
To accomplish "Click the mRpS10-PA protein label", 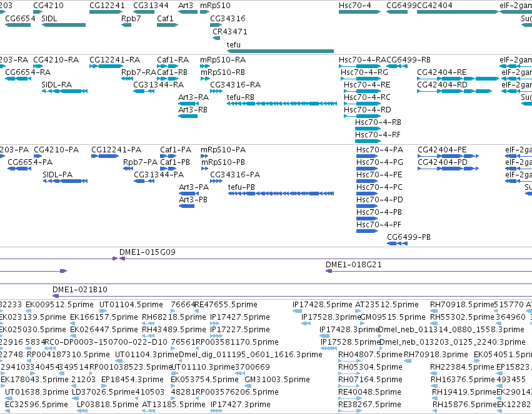I will coord(223,150).
